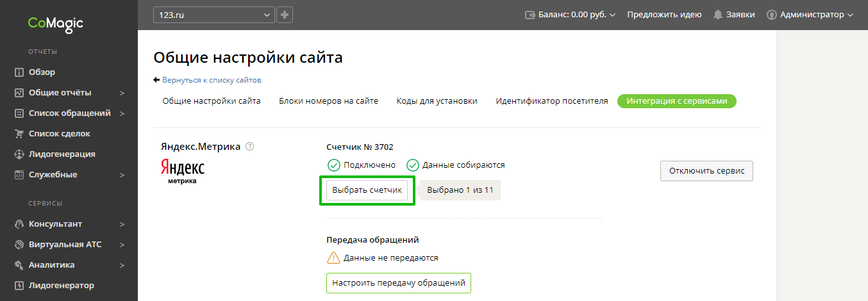Expand the Список обращений submenu arrow
868x301 pixels.
click(x=122, y=113)
